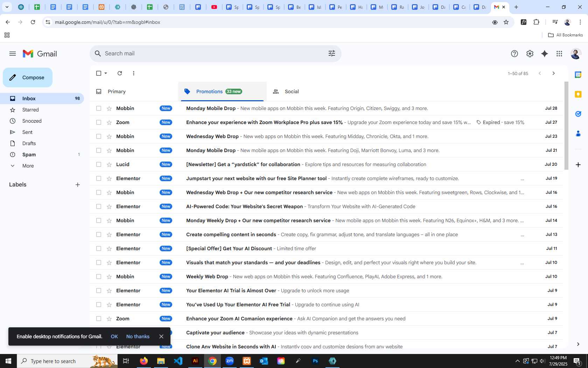Check the AI-Powered Code email checkbox
Viewport: 588px width, 368px height.
point(99,206)
